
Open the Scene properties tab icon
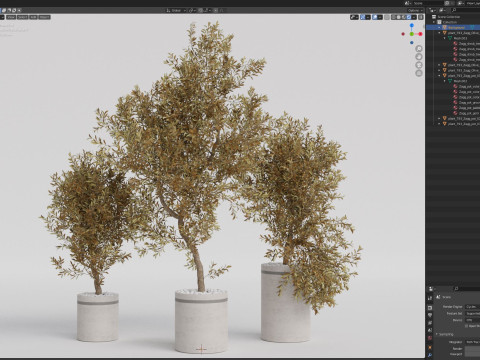click(430, 330)
